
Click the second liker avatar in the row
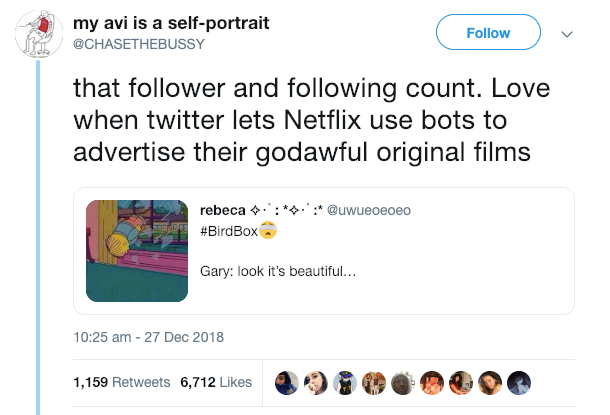(316, 382)
